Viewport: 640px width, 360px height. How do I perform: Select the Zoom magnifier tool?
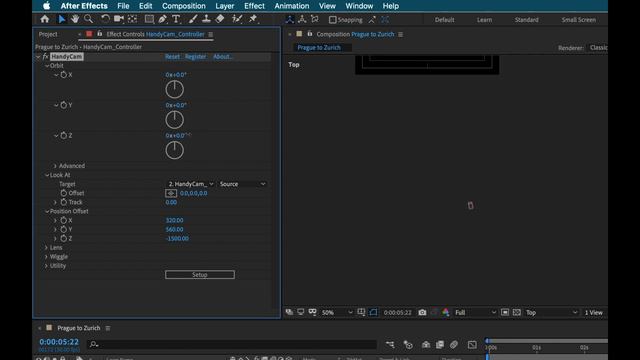pos(88,19)
